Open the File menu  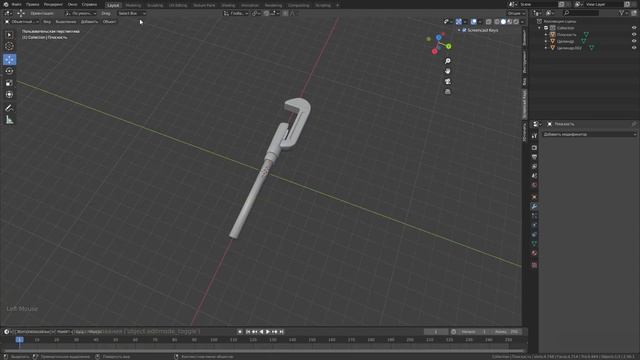point(16,4)
